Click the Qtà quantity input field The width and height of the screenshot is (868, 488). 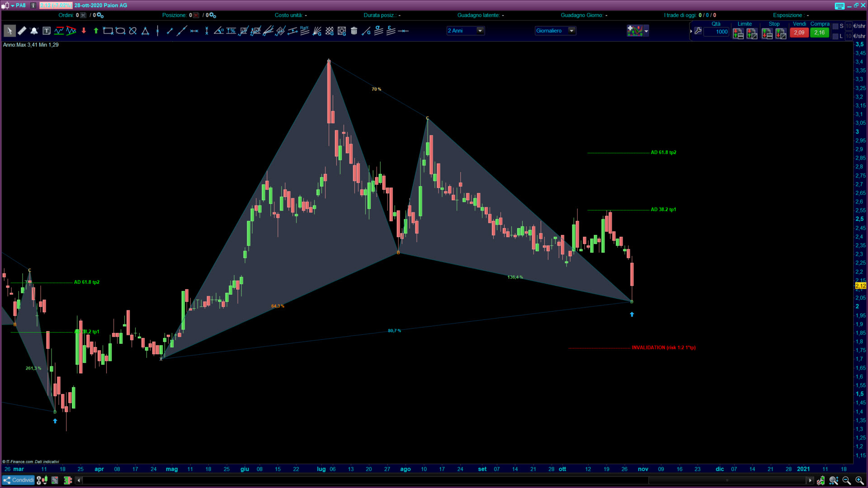pyautogui.click(x=717, y=32)
